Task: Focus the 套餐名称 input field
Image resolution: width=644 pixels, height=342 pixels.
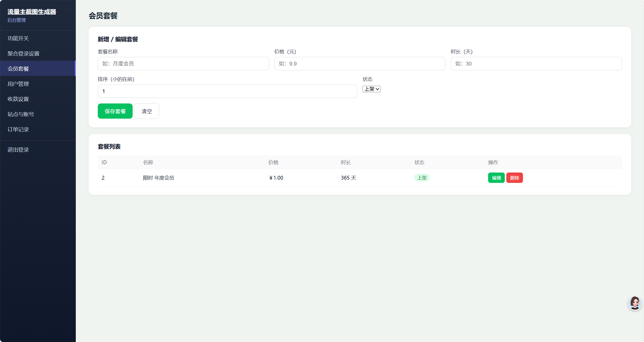Action: (183, 63)
